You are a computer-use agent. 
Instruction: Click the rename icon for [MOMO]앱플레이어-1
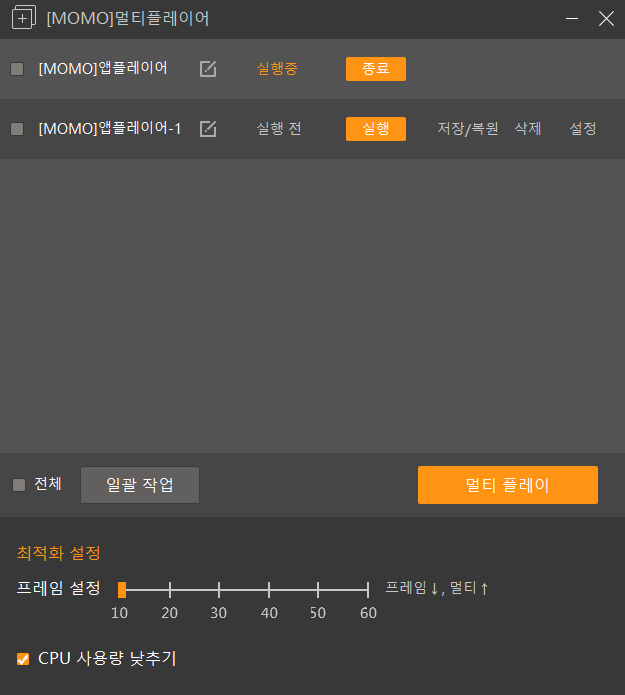pos(208,129)
